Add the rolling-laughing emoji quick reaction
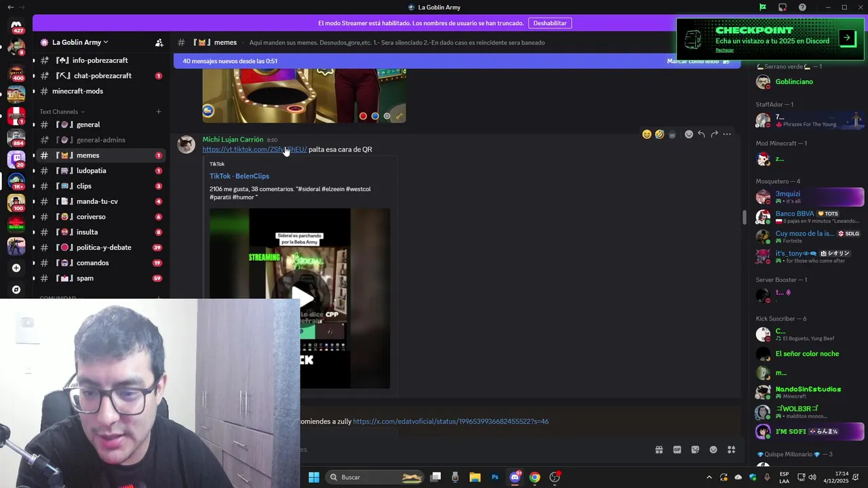Screen dimensions: 868x488 [659, 134]
